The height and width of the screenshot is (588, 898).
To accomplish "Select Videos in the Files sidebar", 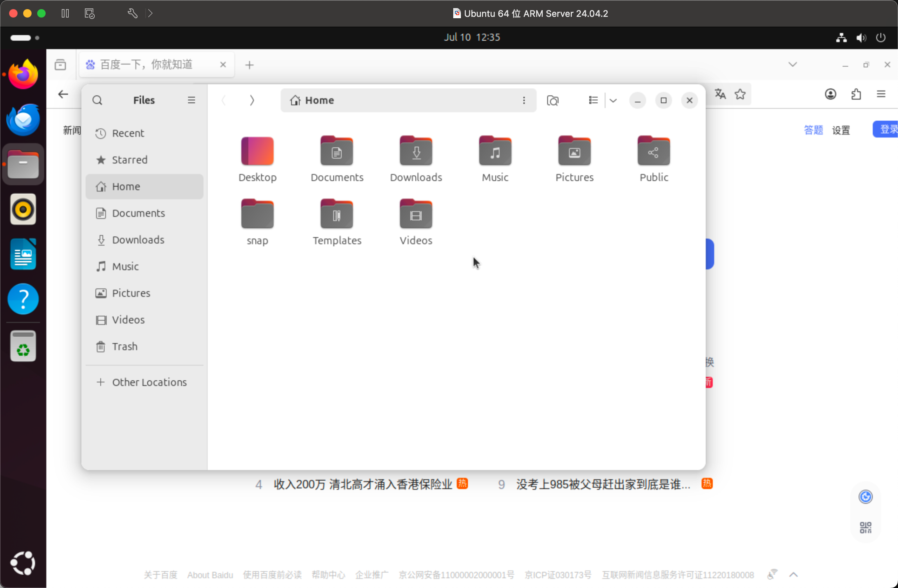I will [144, 320].
